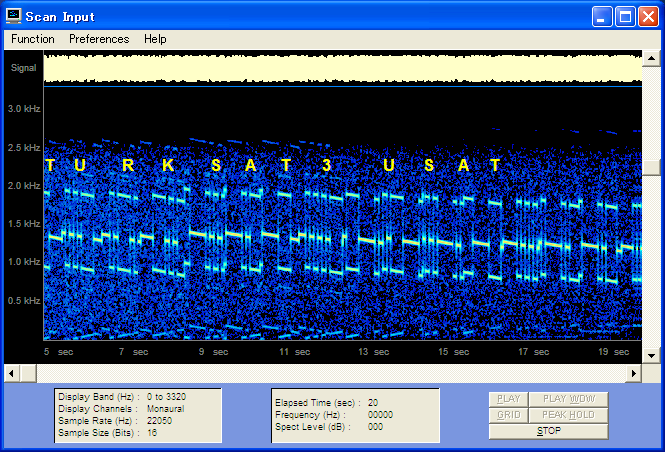665x452 pixels.
Task: Click the Display Channels value Monaural
Action: click(165, 409)
